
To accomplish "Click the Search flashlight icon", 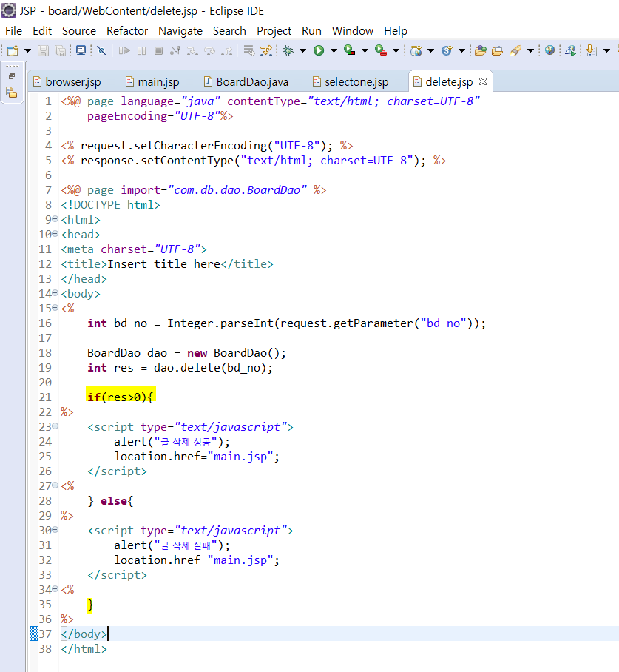I will coord(515,50).
